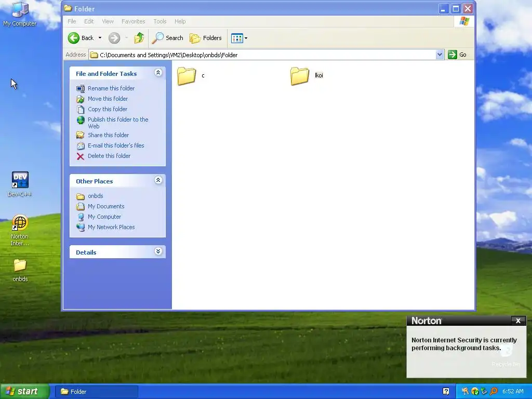
Task: Open the Favorites menu
Action: (x=134, y=21)
